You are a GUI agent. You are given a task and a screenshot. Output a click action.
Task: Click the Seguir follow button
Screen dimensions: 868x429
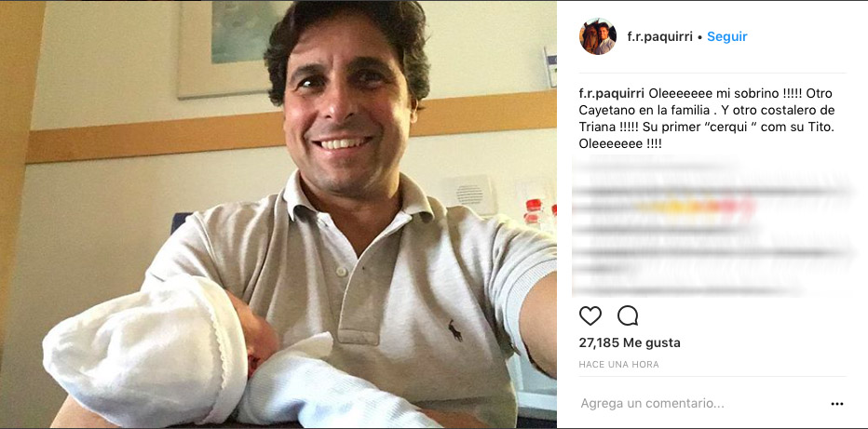[x=727, y=36]
